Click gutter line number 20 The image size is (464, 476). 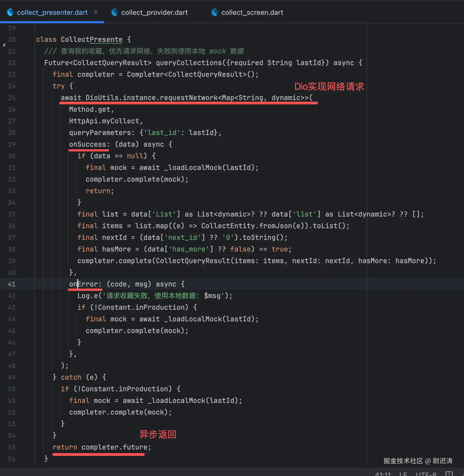[x=12, y=40]
